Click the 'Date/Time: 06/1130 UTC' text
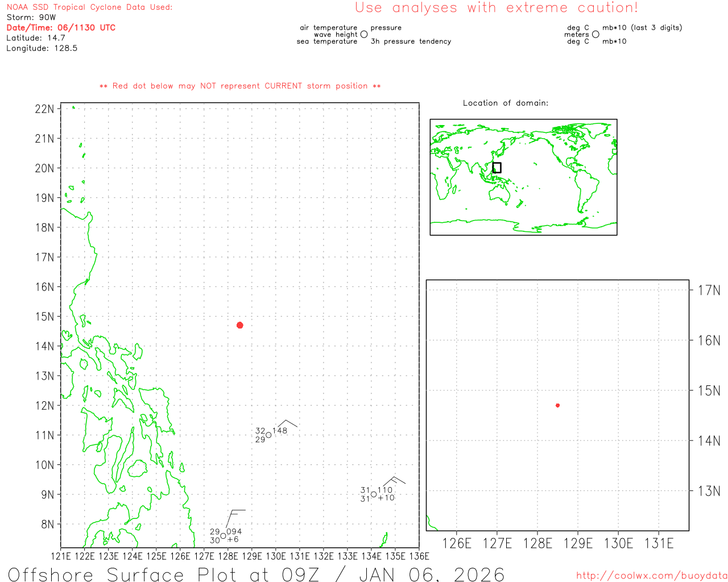The height and width of the screenshot is (582, 728). 61,27
